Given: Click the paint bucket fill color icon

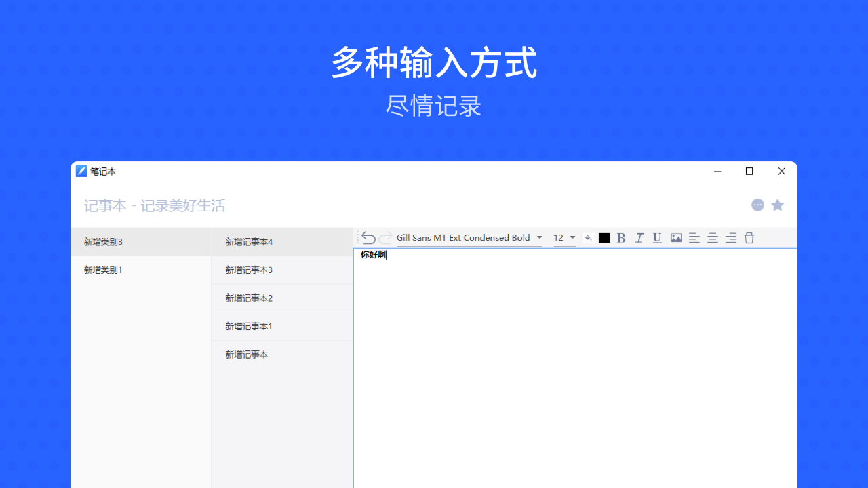Looking at the screenshot, I should click(588, 238).
